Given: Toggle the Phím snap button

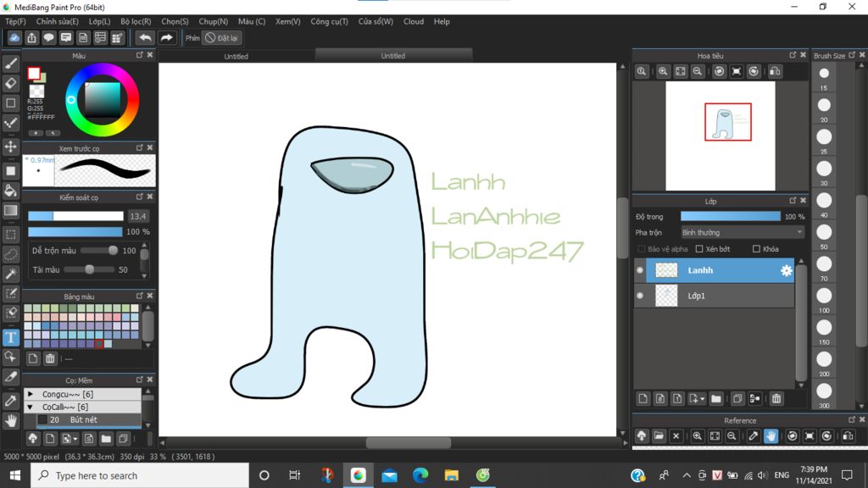Looking at the screenshot, I should pyautogui.click(x=192, y=38).
